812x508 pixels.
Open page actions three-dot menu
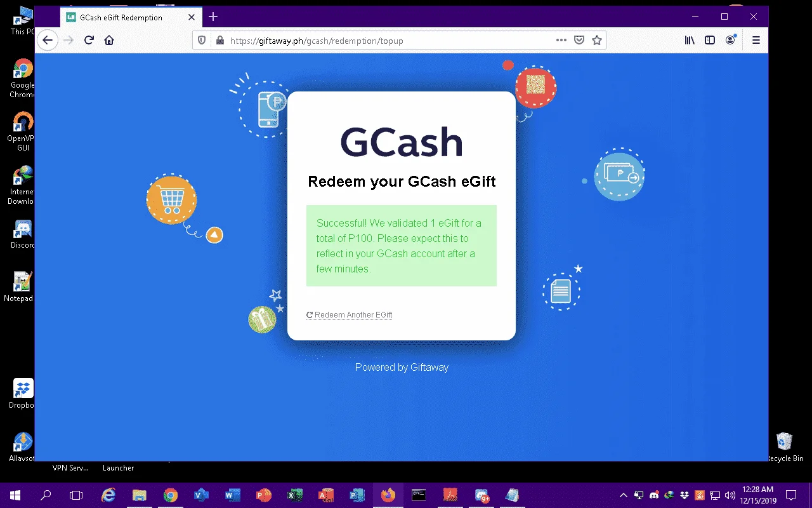click(561, 40)
